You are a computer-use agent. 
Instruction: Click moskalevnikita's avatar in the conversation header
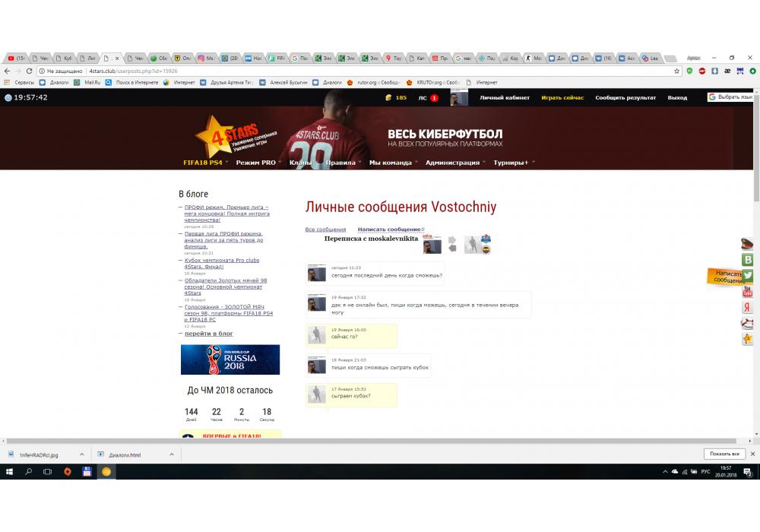pyautogui.click(x=432, y=245)
